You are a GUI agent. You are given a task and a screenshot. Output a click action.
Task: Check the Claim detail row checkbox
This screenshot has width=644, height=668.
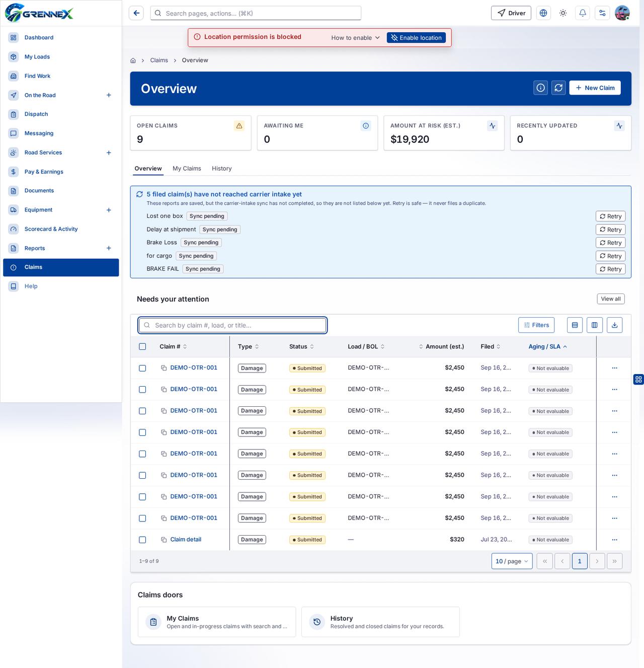(142, 540)
